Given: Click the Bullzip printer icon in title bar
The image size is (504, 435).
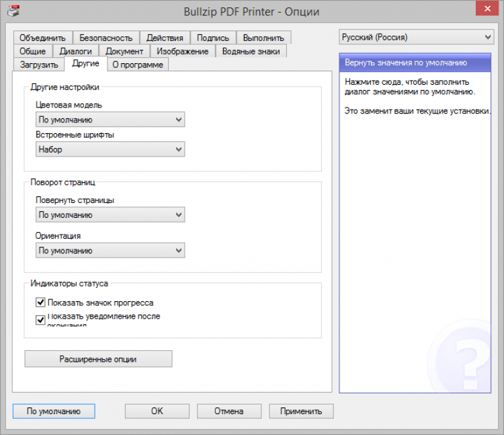Looking at the screenshot, I should coord(13,11).
